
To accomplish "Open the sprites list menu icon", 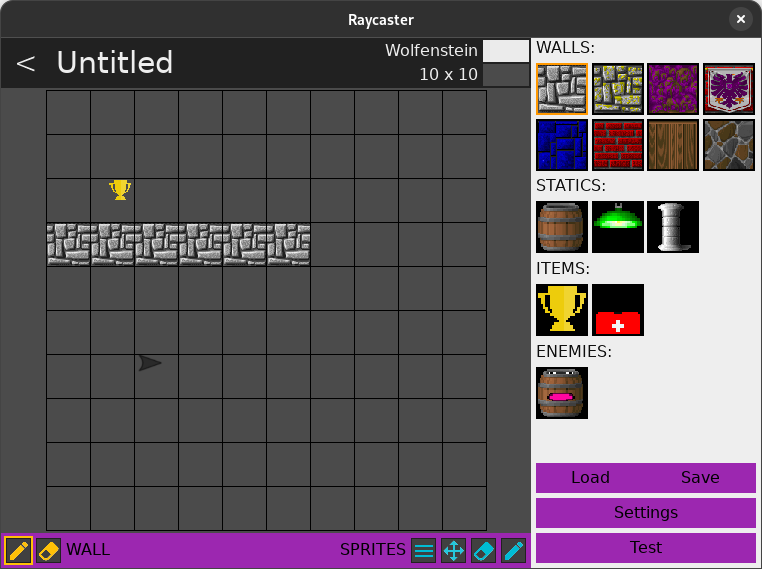I will [423, 550].
